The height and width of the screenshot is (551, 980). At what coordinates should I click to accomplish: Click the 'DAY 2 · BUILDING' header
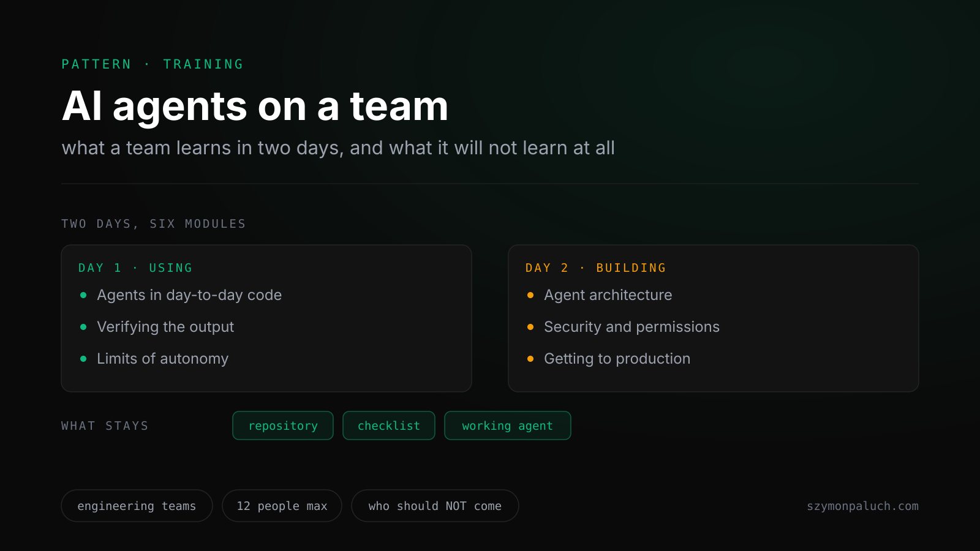pyautogui.click(x=596, y=268)
